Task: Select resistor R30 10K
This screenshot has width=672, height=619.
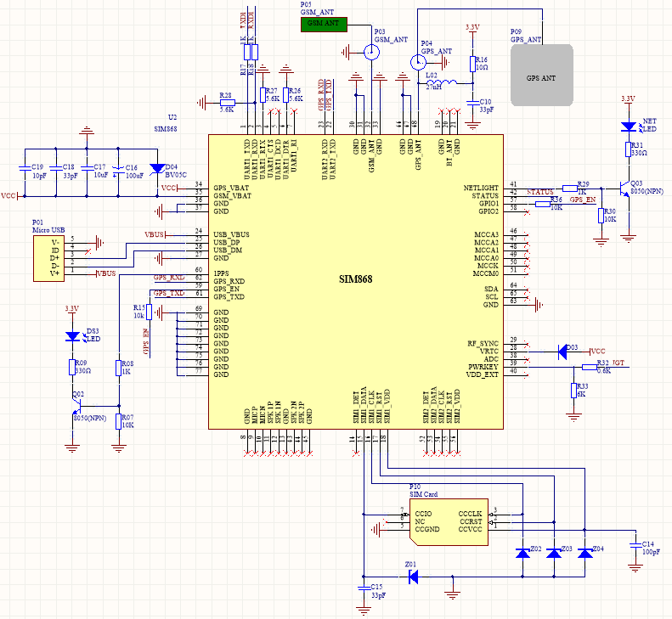Action: (x=601, y=216)
